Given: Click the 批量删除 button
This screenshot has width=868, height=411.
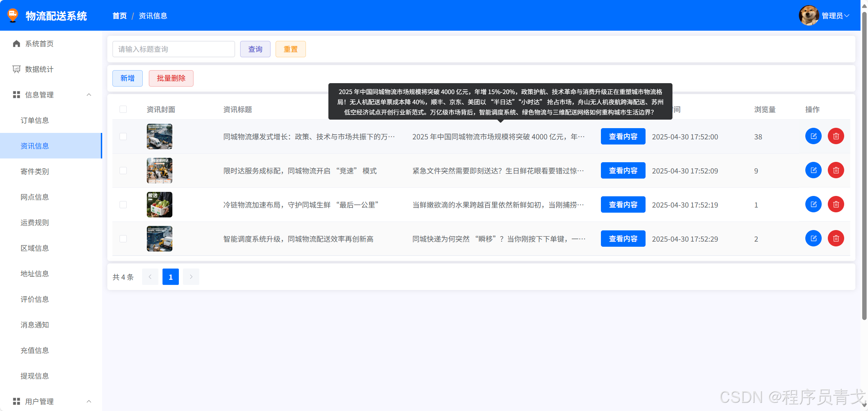Looking at the screenshot, I should [x=171, y=78].
